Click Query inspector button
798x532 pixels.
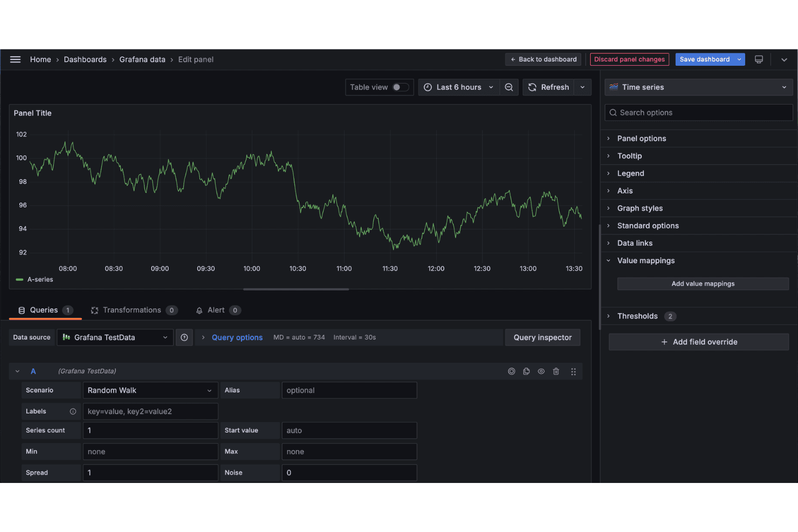[x=542, y=337]
